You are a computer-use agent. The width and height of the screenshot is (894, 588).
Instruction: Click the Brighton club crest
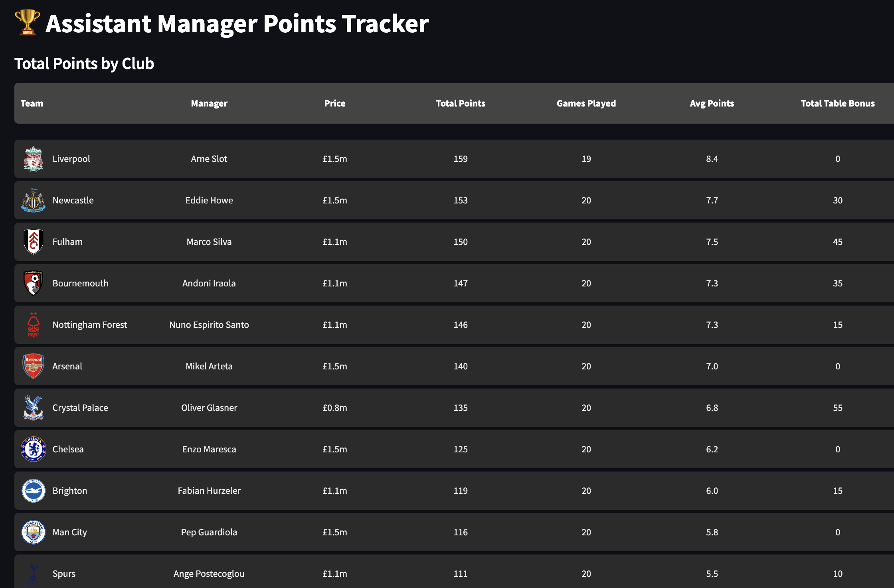(x=33, y=491)
